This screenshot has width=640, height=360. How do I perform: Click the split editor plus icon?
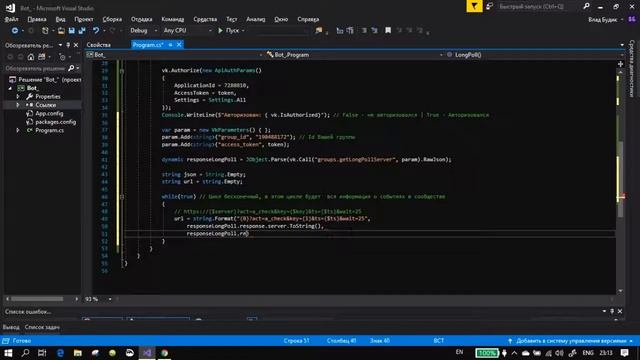tap(620, 64)
